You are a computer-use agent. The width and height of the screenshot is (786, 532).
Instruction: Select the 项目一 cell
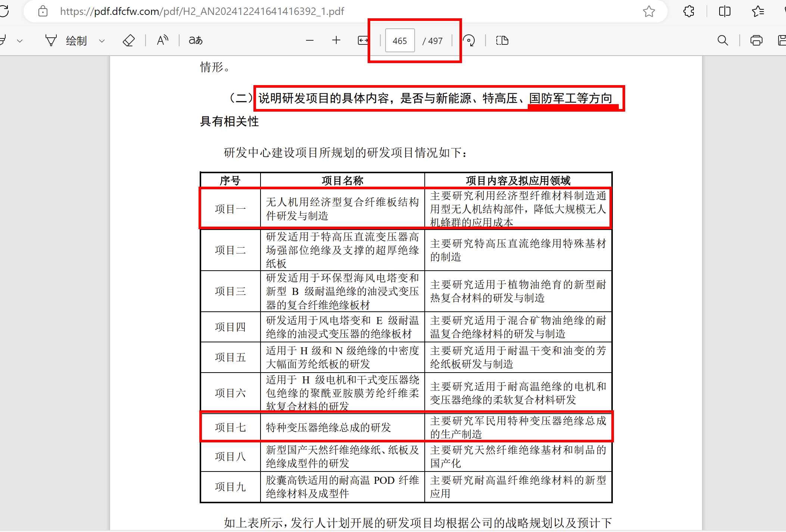click(230, 209)
